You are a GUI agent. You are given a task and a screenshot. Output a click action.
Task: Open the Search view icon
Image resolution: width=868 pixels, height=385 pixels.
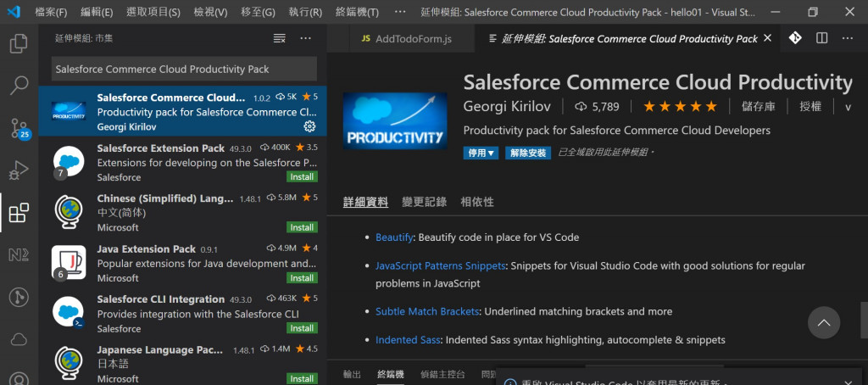pos(19,86)
